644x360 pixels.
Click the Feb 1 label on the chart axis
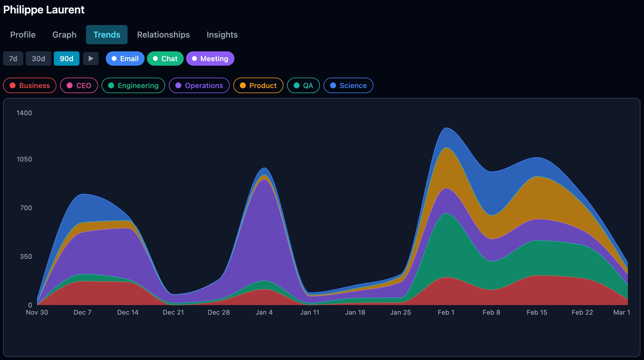[446, 312]
